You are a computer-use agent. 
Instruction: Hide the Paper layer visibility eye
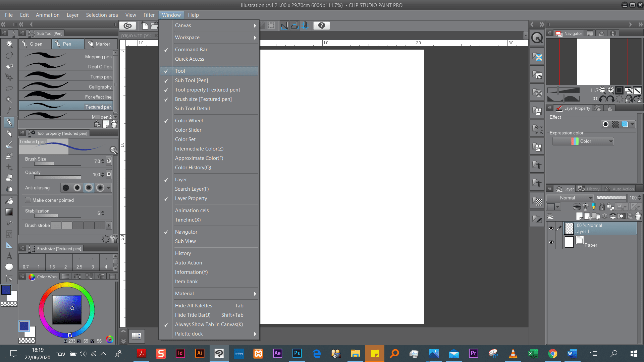[551, 242]
